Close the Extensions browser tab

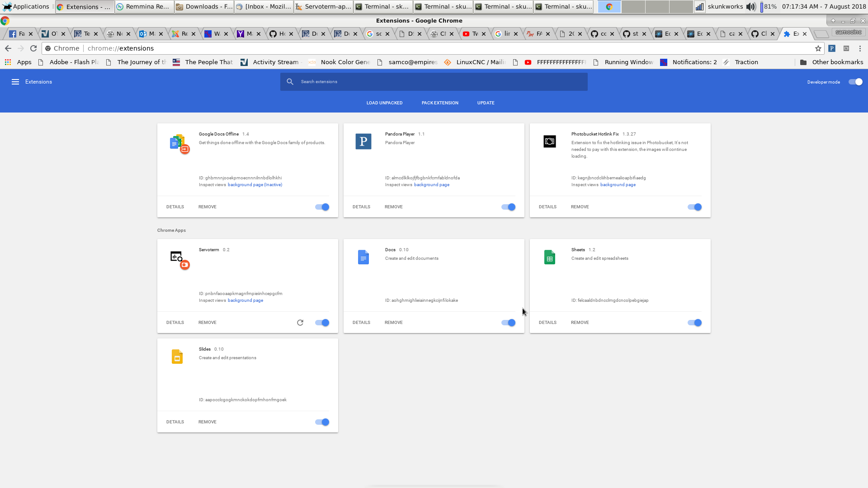[x=805, y=34]
